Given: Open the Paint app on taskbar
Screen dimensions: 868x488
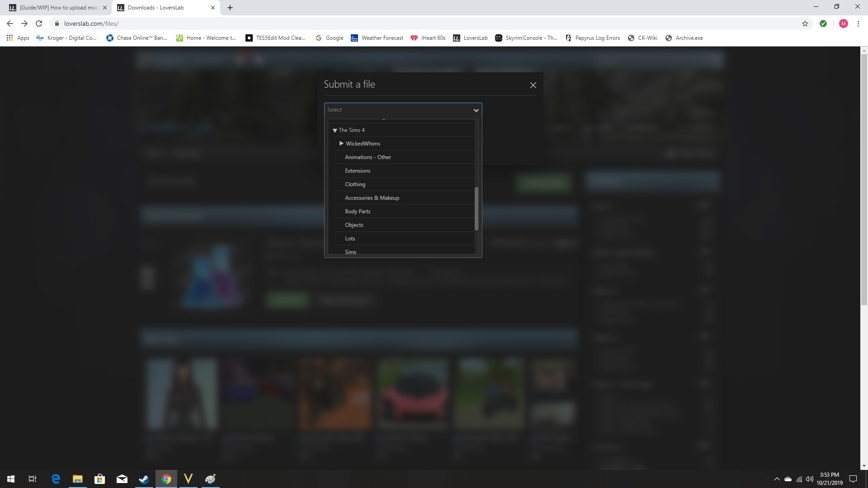Looking at the screenshot, I should pyautogui.click(x=210, y=479).
